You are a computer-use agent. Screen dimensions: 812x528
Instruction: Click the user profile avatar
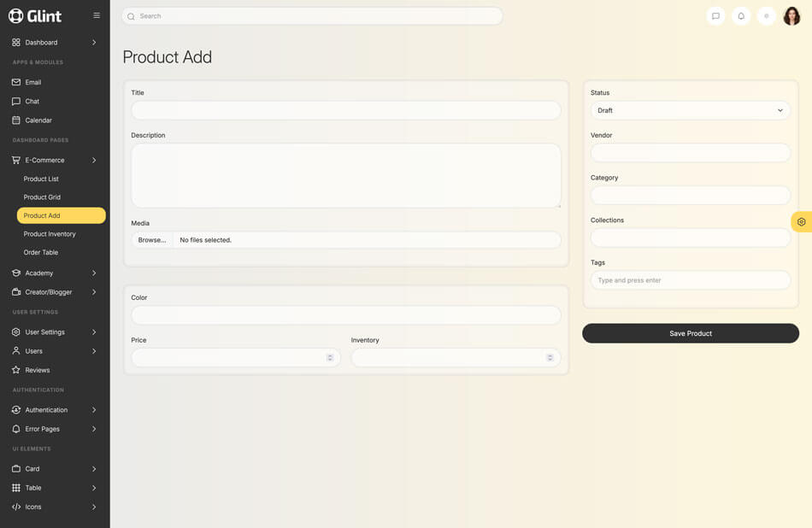click(x=791, y=16)
